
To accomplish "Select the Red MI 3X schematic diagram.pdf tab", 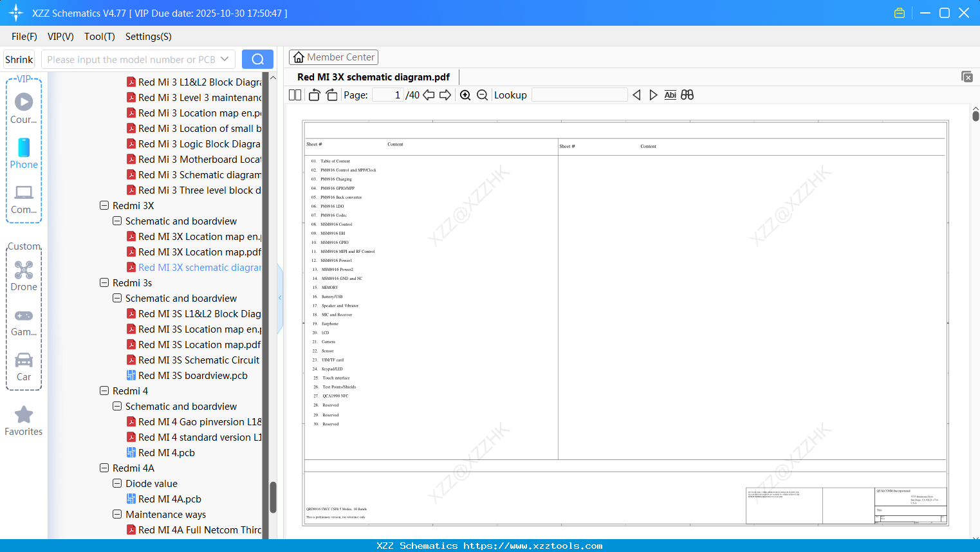I will (x=373, y=77).
